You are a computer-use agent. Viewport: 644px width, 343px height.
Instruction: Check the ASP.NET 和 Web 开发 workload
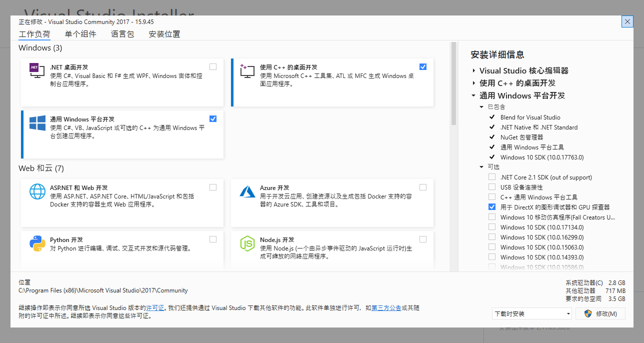pos(213,187)
